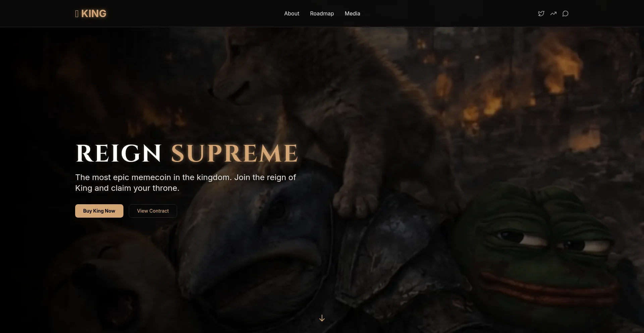Go to the About section
This screenshot has height=333, width=644.
click(291, 14)
